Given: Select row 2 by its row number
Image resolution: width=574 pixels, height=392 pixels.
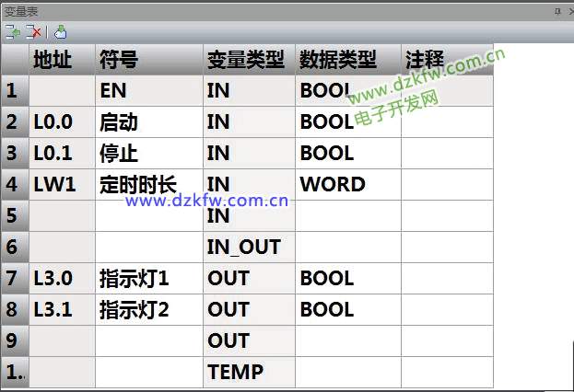Looking at the screenshot, I should pyautogui.click(x=14, y=121).
